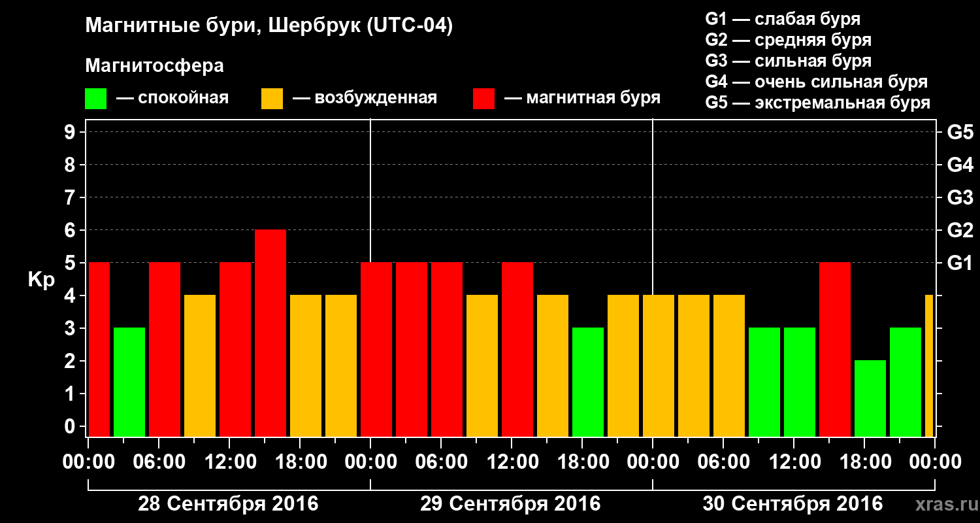Click the 'Магнитосфера' legend heading
980x523 pixels.
coord(154,66)
